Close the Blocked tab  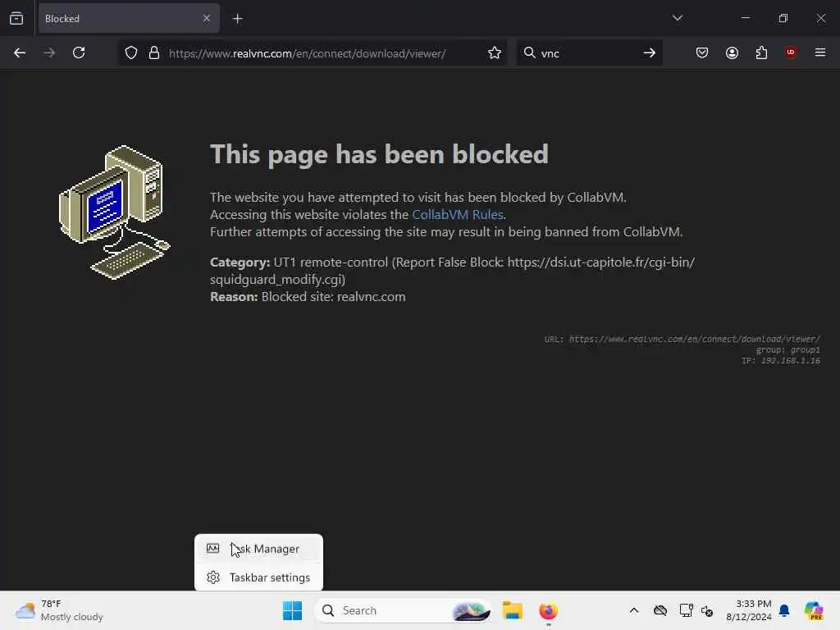pyautogui.click(x=206, y=18)
